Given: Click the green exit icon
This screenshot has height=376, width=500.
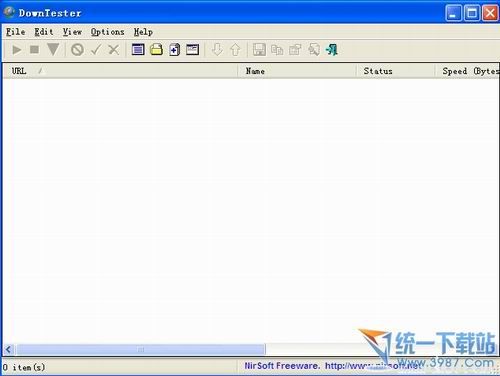Looking at the screenshot, I should click(332, 50).
